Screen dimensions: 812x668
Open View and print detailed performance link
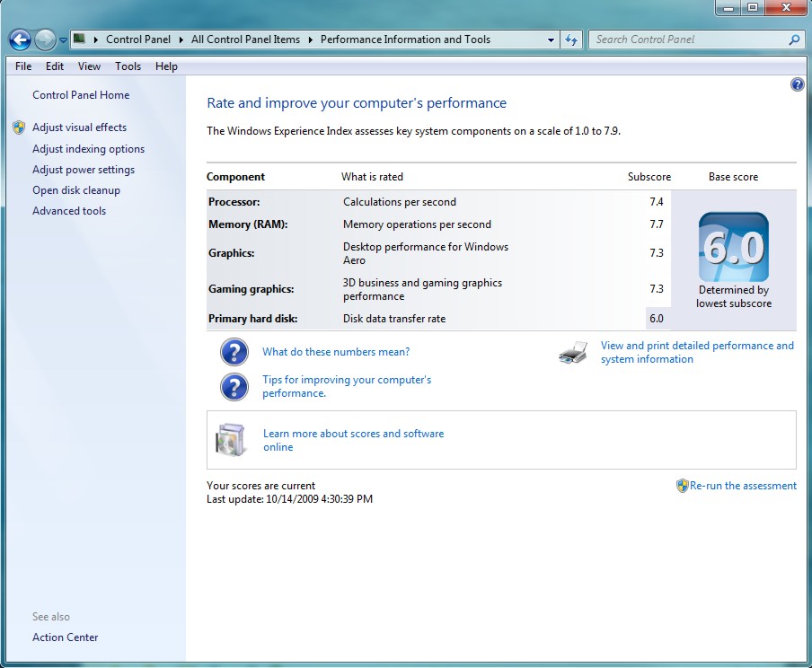coord(697,352)
